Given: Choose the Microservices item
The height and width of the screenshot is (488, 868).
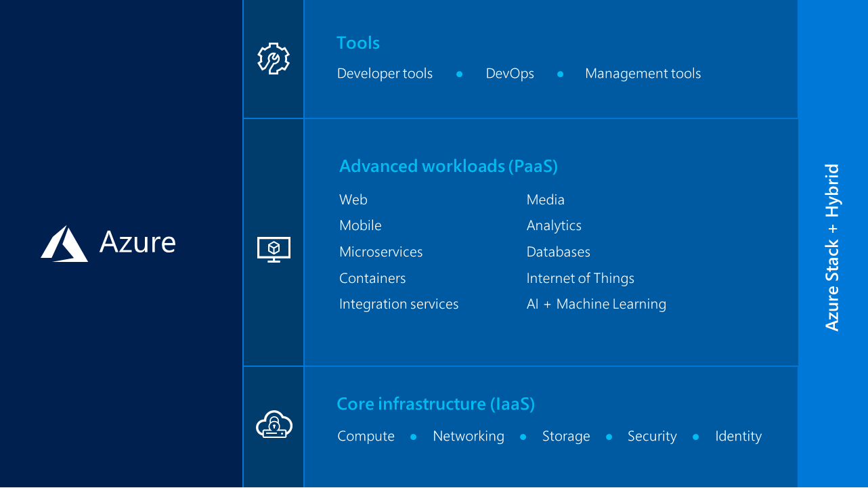Looking at the screenshot, I should pos(381,252).
